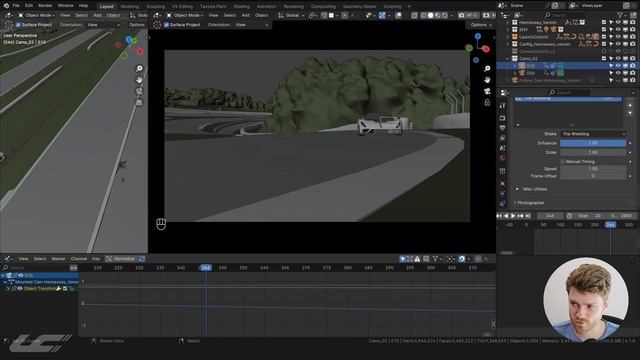Open graph editor Key menu
Screen dimensions: 640x360
(x=96, y=259)
